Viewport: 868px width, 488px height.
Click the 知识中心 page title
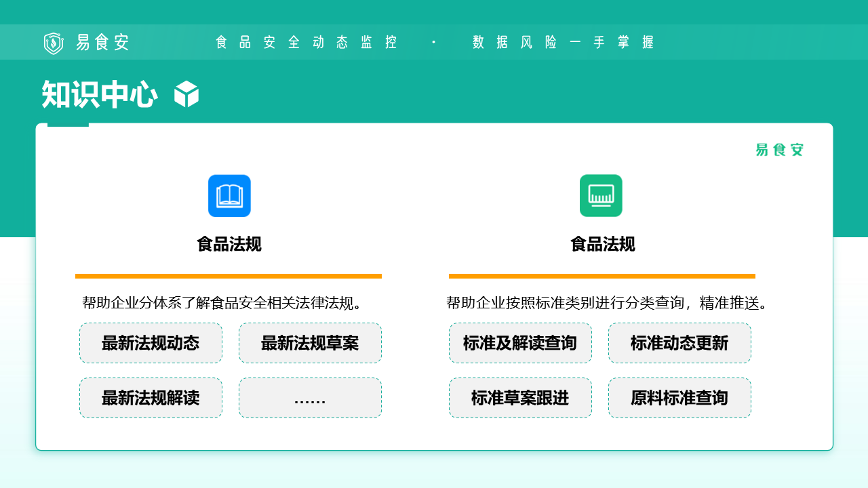100,94
